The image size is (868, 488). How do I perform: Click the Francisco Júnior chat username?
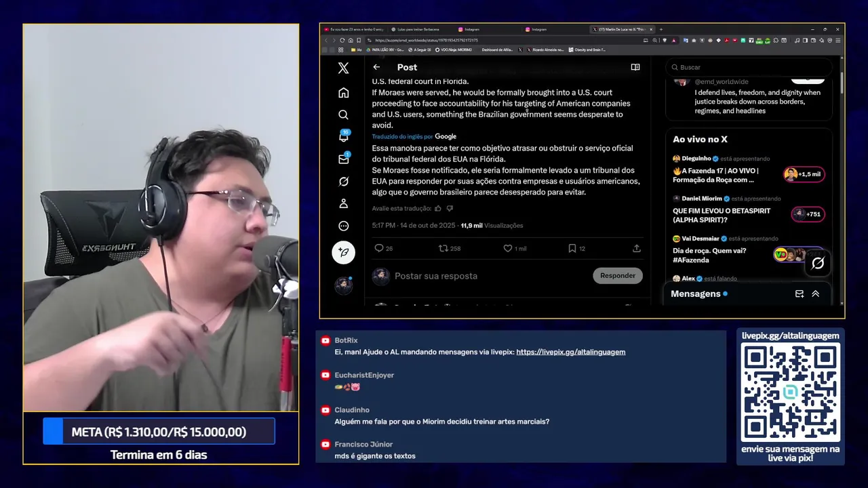363,445
